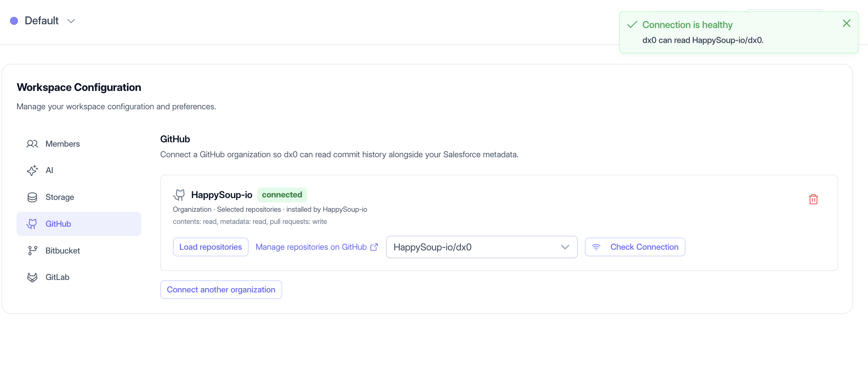Click 'Organization · Selected repositories' details line
Screen dimensions: 868x365
[269, 210]
